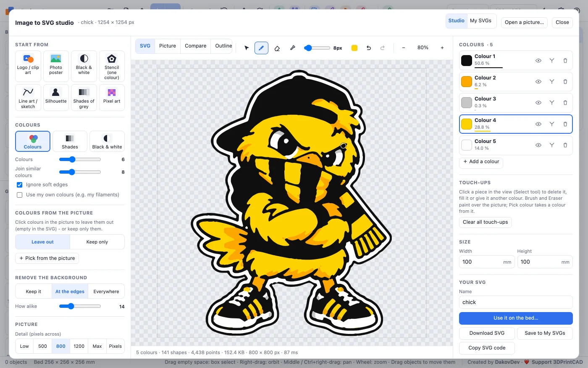Click the Name field containing chick
Viewport: 588px width, 368px height.
pyautogui.click(x=516, y=302)
